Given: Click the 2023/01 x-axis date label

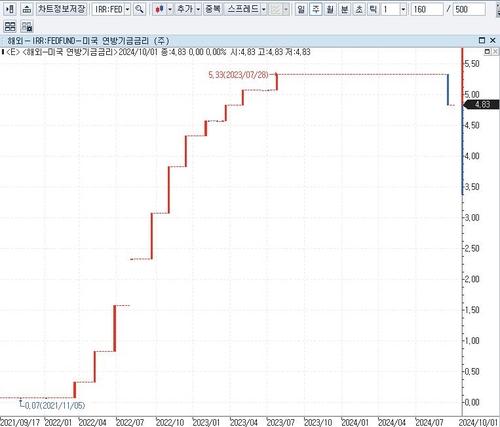Looking at the screenshot, I should click(x=206, y=422).
